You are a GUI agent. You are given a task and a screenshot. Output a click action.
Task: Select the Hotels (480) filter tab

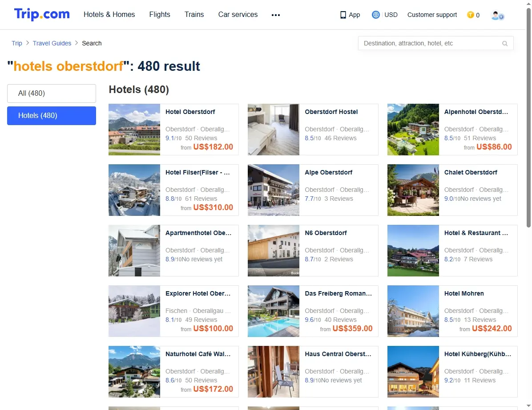point(52,115)
